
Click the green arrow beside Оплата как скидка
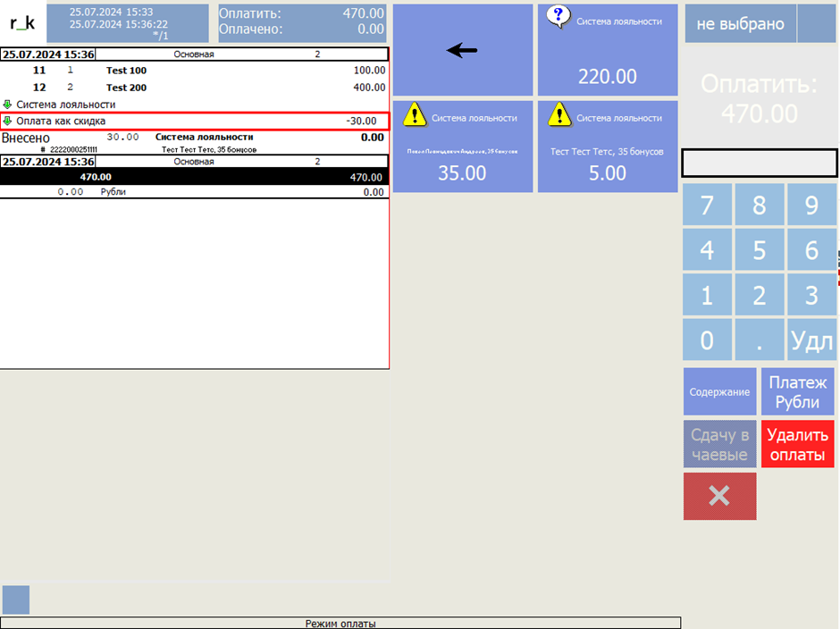(8, 121)
